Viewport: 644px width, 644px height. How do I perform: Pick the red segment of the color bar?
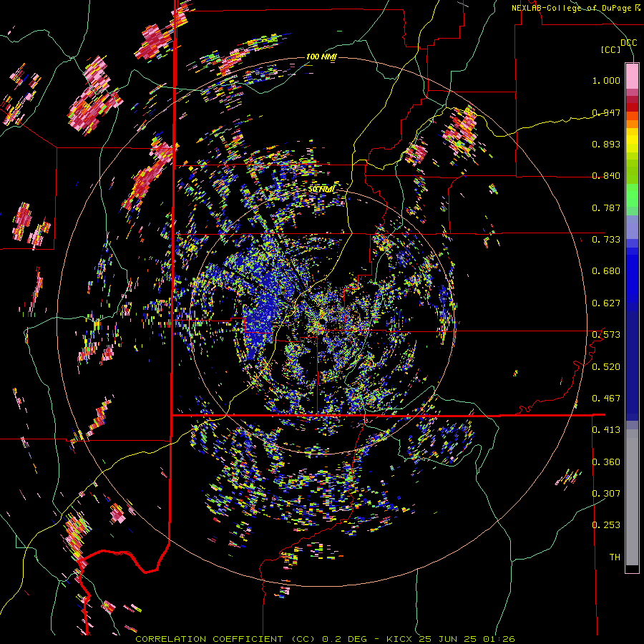pyautogui.click(x=632, y=107)
